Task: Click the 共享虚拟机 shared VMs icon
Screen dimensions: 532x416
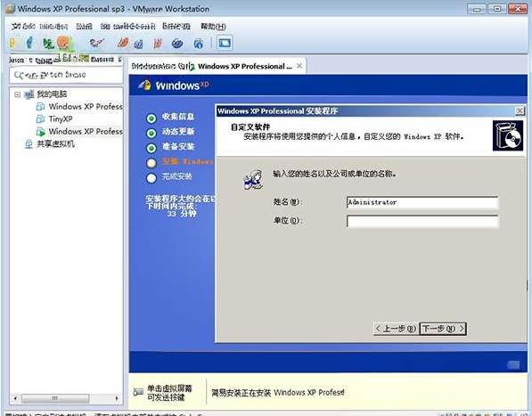Action: click(29, 144)
